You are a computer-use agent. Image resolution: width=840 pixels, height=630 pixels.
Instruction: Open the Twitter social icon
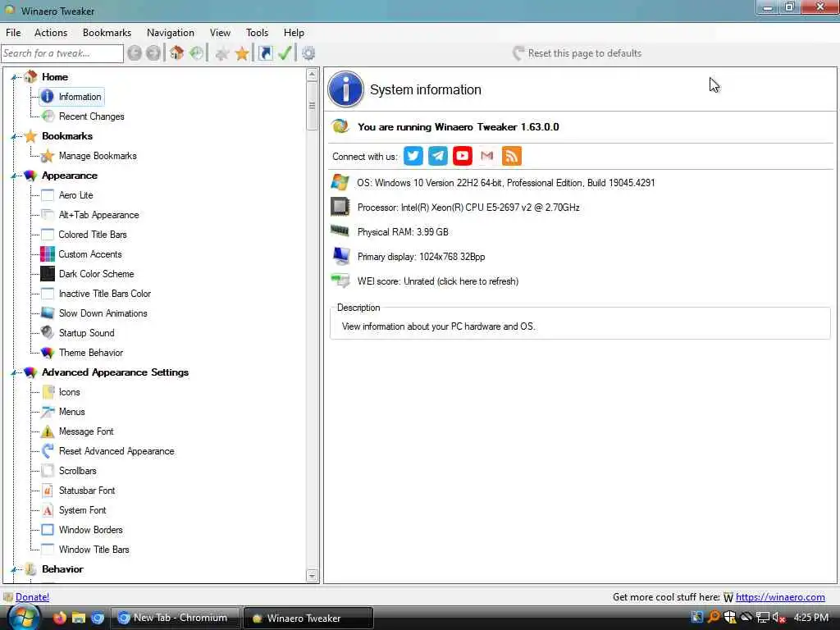[413, 156]
